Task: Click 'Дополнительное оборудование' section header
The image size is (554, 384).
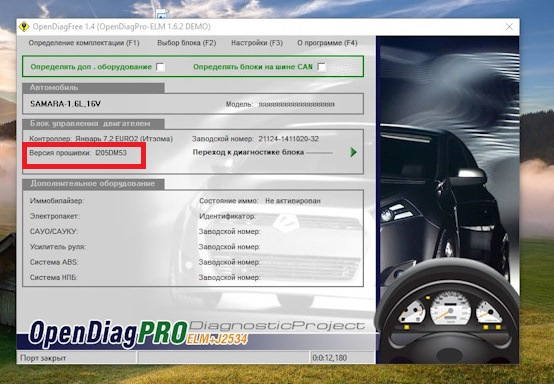Action: (x=93, y=184)
